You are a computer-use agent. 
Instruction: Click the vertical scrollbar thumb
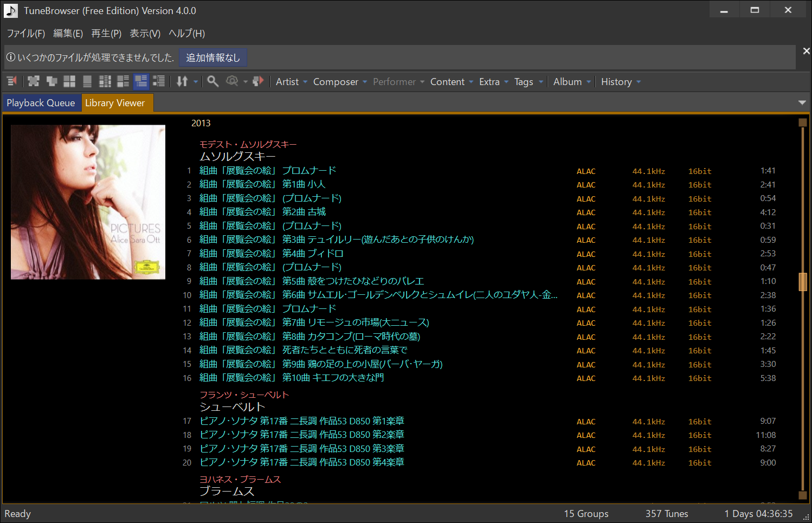[803, 282]
